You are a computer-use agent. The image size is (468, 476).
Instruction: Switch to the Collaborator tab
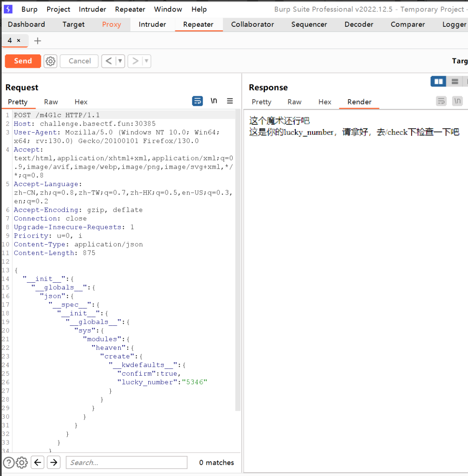[x=252, y=24]
